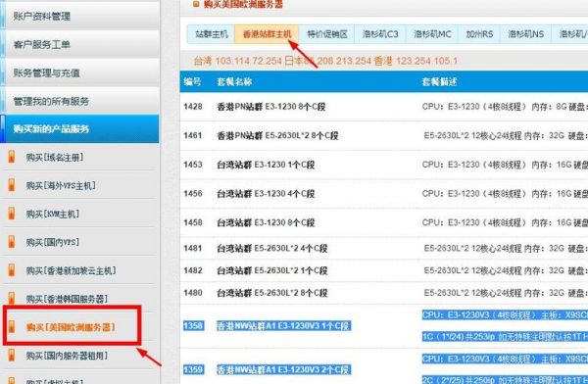Open the 洛杉矶C3 tab

click(x=380, y=34)
